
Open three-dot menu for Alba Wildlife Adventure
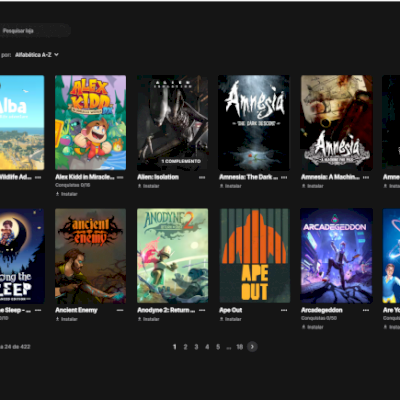click(38, 177)
